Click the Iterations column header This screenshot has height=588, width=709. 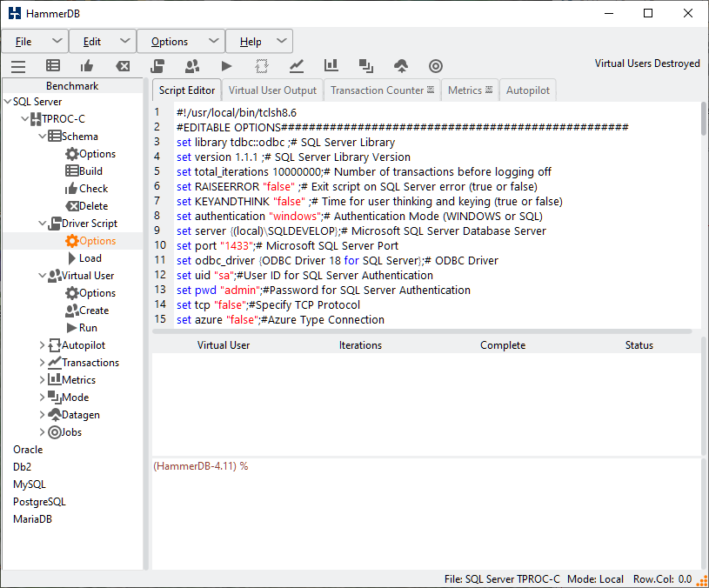[x=360, y=345]
